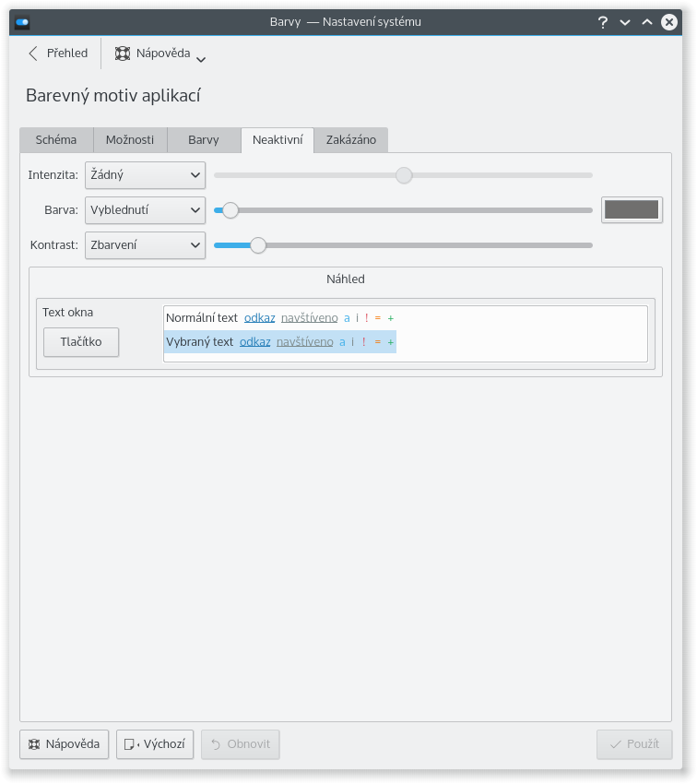Image resolution: width=697 pixels, height=784 pixels.
Task: Click the lifebuoy icon in the bottom Nápověda button
Action: [34, 744]
